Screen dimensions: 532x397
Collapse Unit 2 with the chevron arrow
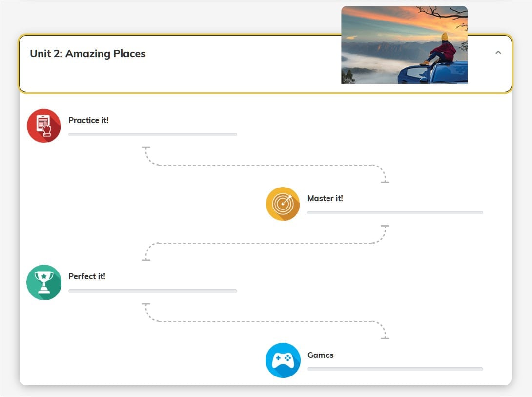[x=498, y=53]
